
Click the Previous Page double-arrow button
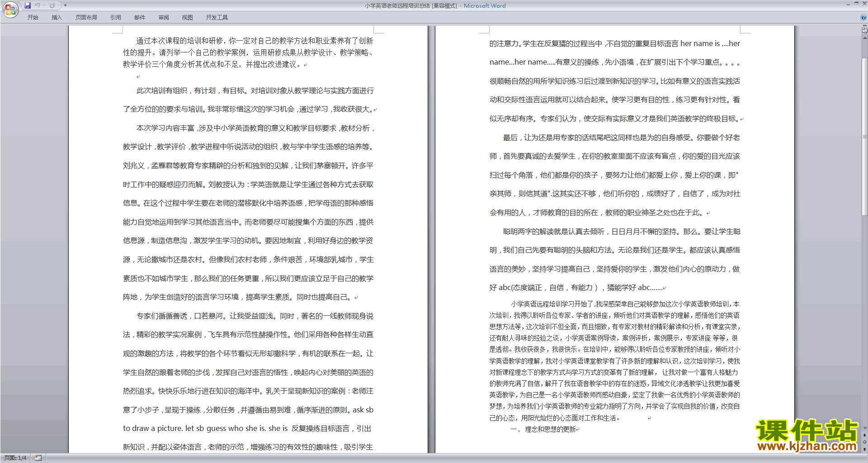[864, 435]
